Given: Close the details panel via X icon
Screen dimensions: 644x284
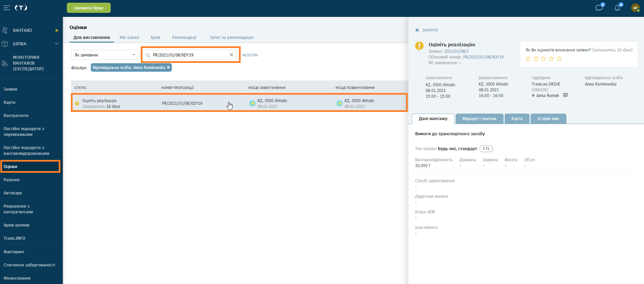Looking at the screenshot, I should (x=417, y=30).
